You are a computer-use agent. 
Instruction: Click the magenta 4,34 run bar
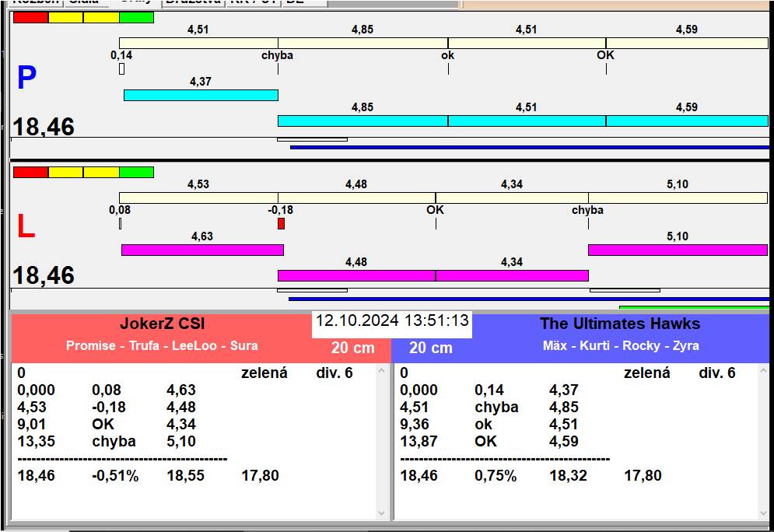click(512, 275)
